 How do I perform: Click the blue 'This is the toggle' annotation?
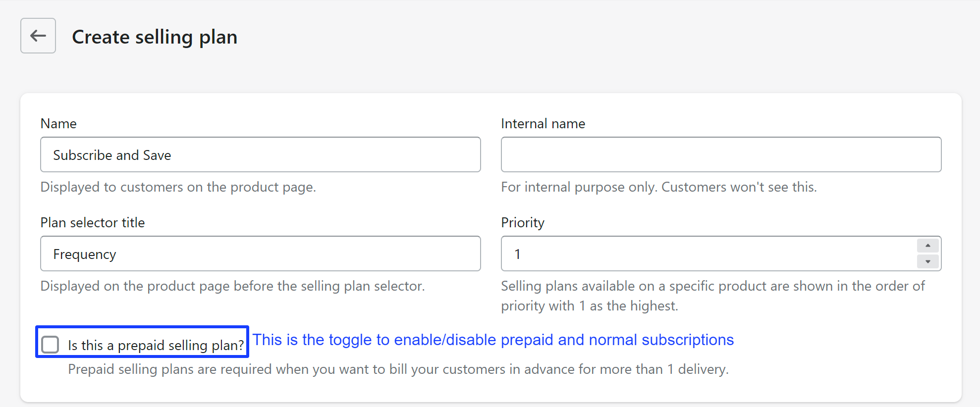click(x=493, y=340)
